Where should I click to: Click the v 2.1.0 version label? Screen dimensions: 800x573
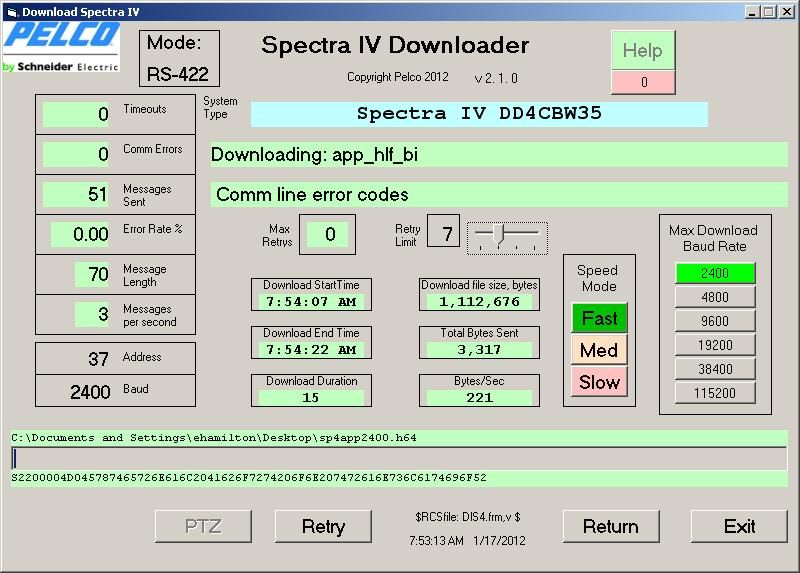coord(496,78)
